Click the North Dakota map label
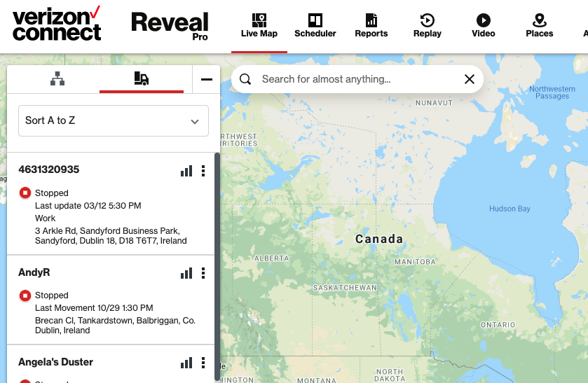588x383 pixels. [390, 375]
